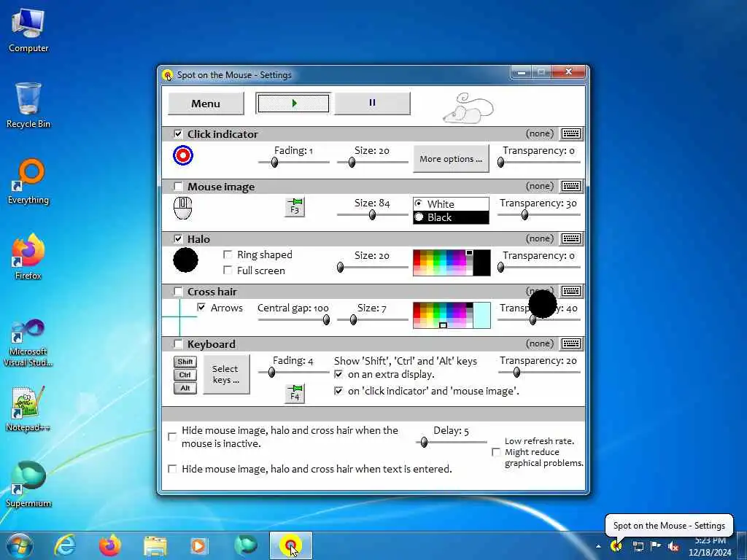This screenshot has height=560, width=747.
Task: Click the Halo Size slider
Action: pyautogui.click(x=372, y=268)
